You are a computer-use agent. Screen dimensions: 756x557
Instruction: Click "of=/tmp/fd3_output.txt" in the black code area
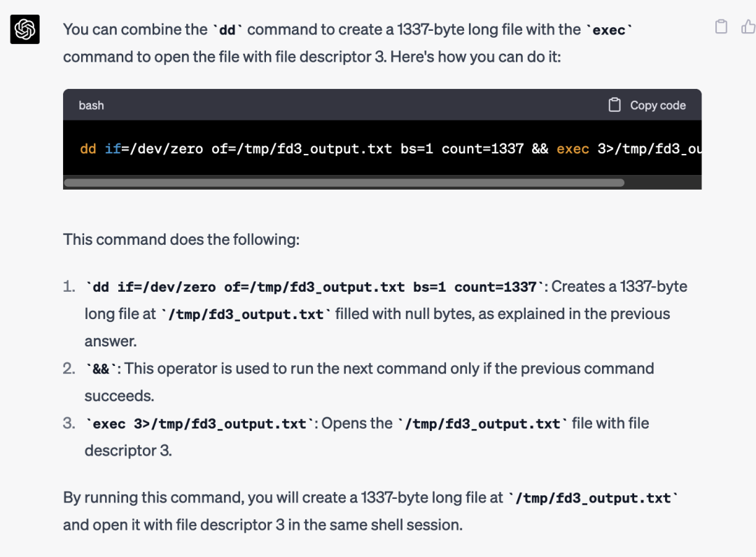pyautogui.click(x=302, y=149)
